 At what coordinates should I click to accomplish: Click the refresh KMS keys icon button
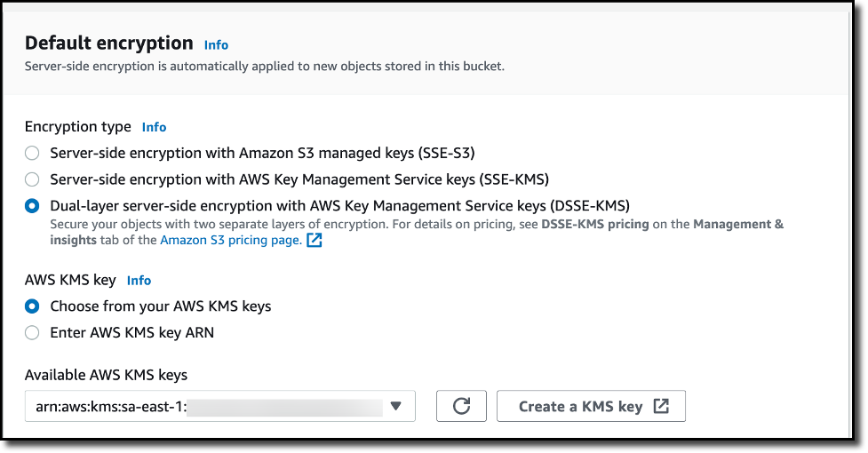coord(461,406)
